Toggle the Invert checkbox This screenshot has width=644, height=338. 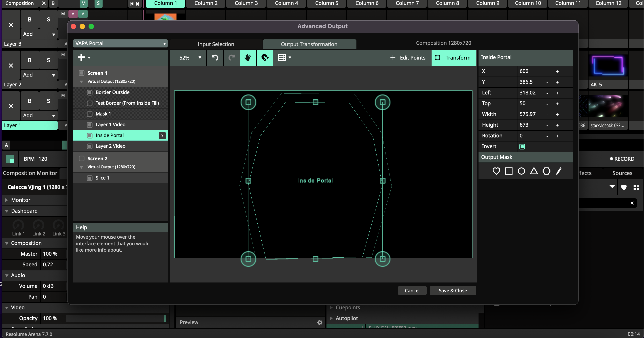point(522,147)
